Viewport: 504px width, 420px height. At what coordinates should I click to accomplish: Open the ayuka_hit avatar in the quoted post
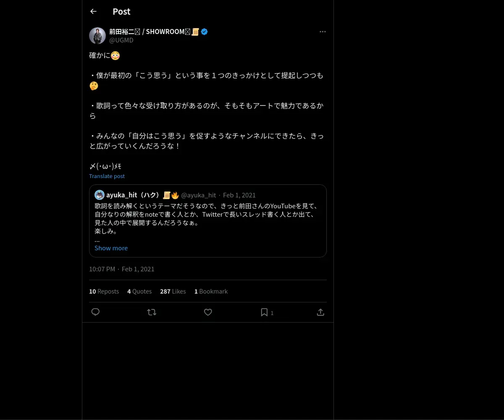[x=100, y=195]
